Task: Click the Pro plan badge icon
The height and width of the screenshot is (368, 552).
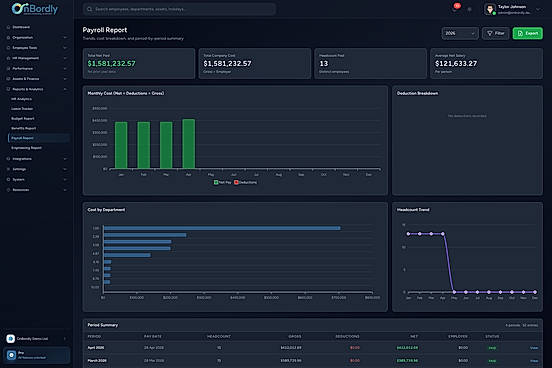Action: pyautogui.click(x=11, y=355)
